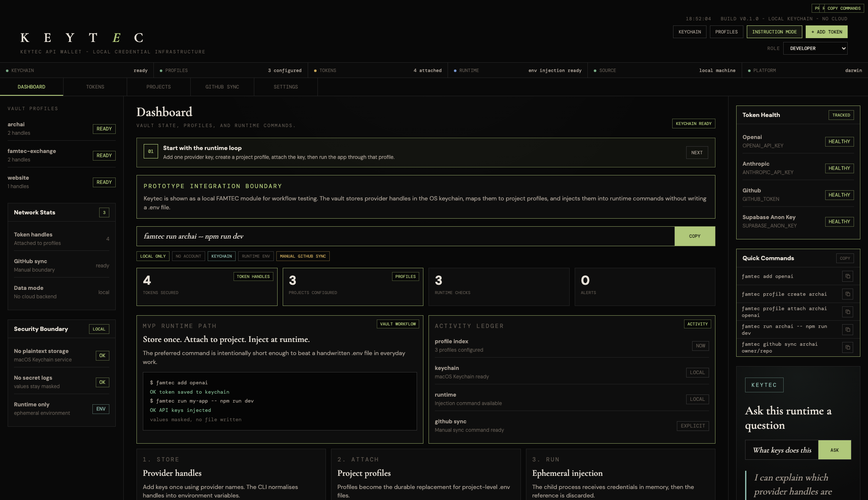Click the ANTHROPIC_API_KEY label
Viewport: 868px width, 500px height.
(768, 172)
